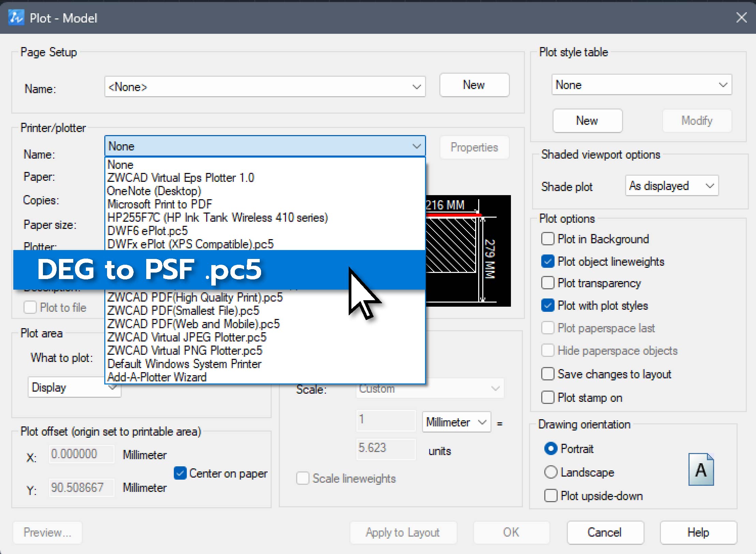Check Save changes to layout
The height and width of the screenshot is (554, 756).
pyautogui.click(x=547, y=374)
